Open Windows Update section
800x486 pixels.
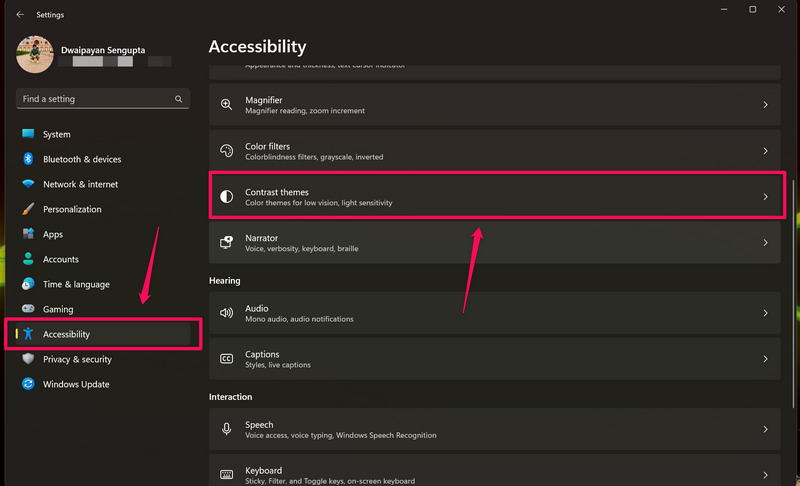76,384
